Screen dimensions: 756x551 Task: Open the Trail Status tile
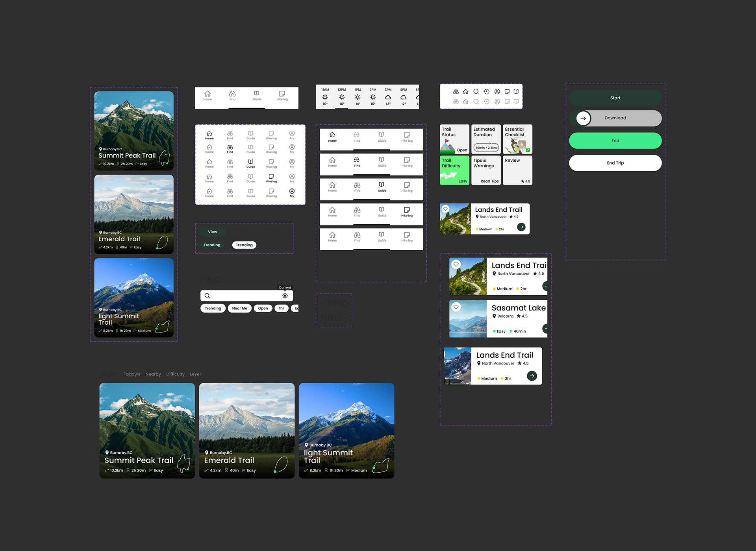pyautogui.click(x=454, y=139)
